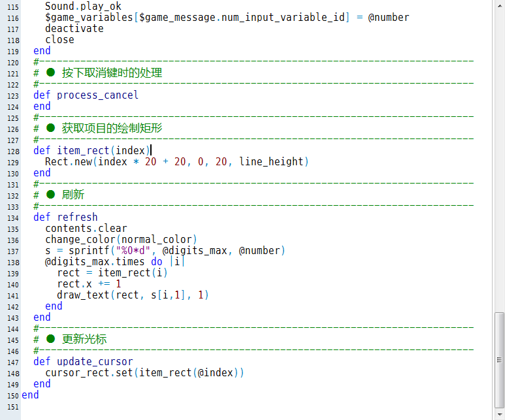Click on 'contents.clear' line

86,229
